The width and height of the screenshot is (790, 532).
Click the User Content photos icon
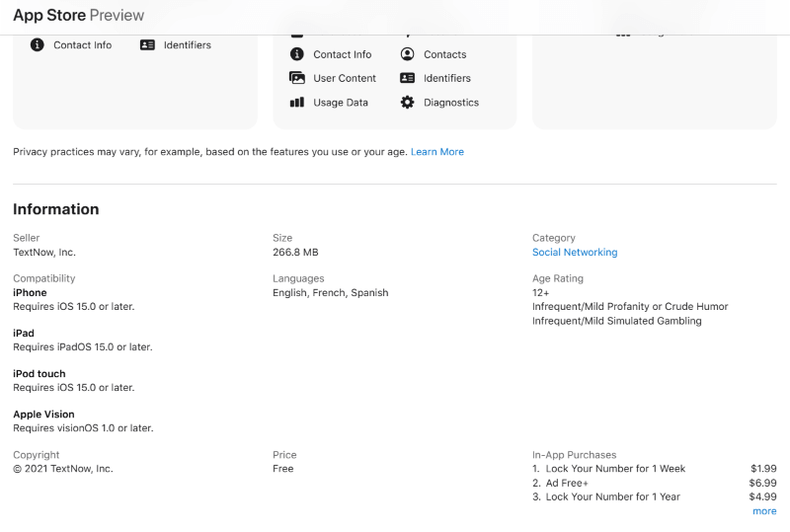(x=297, y=78)
